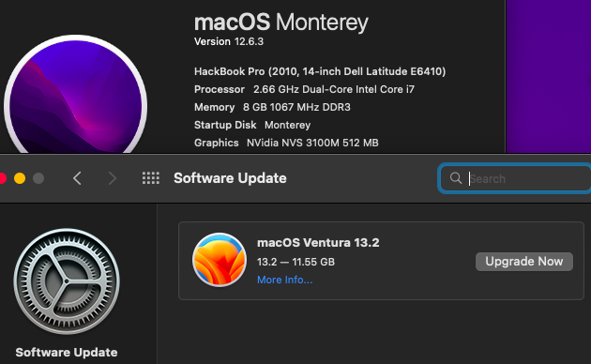The width and height of the screenshot is (591, 364).
Task: Click the macOS Ventura installer icon
Action: click(220, 260)
